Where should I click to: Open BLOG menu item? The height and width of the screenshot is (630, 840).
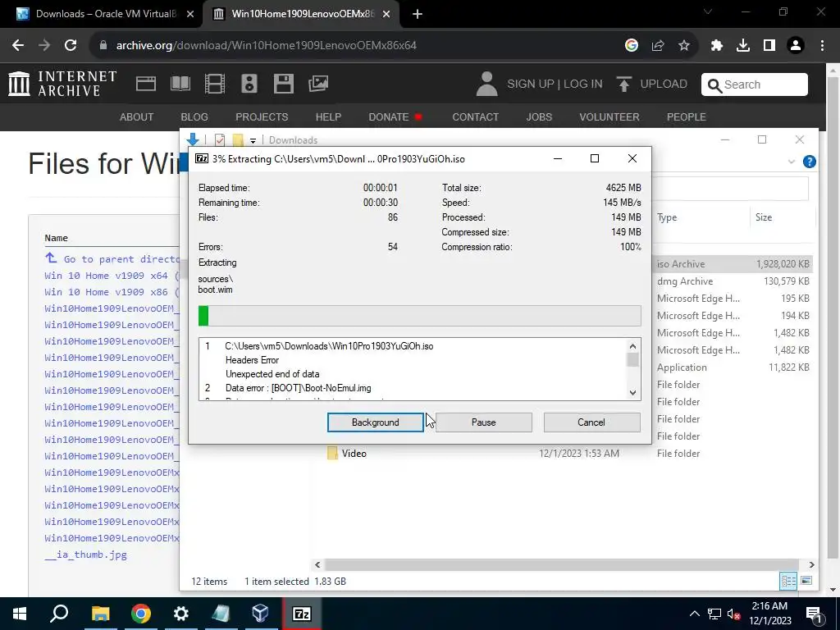194,116
